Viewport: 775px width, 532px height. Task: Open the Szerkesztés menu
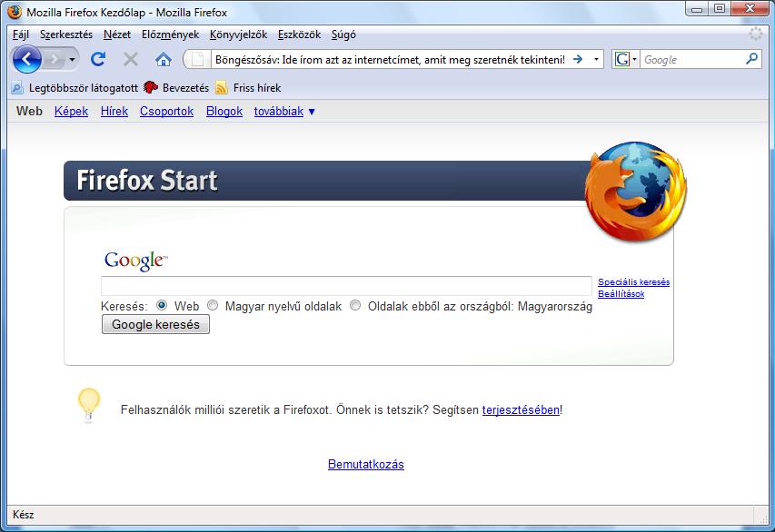pos(66,34)
